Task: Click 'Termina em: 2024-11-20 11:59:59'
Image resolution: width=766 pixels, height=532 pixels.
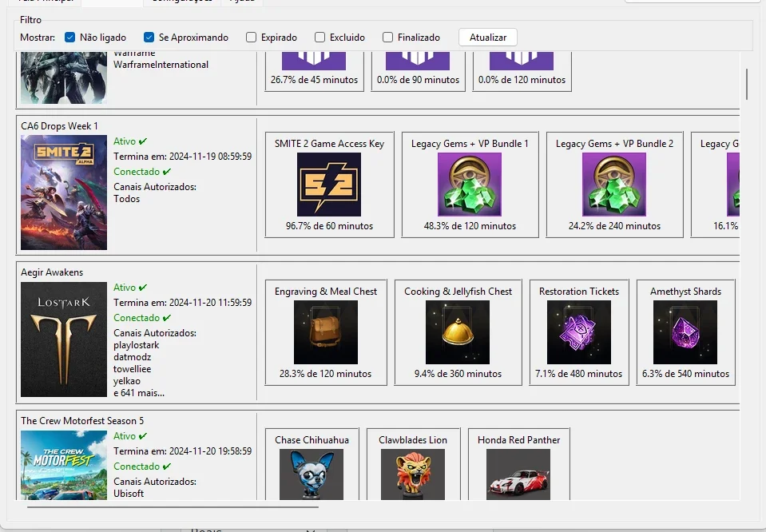Action: tap(183, 303)
